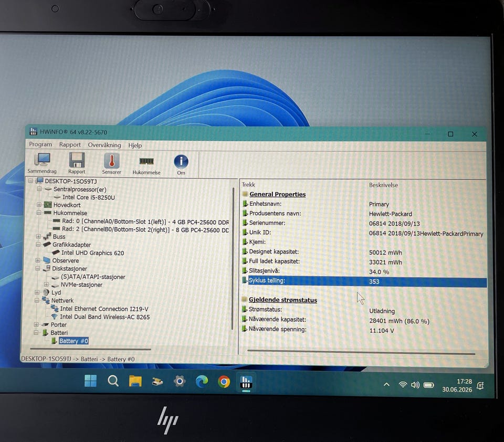Collapse the DESKTOP-1SO59TJ root node
The width and height of the screenshot is (504, 442).
click(30, 181)
